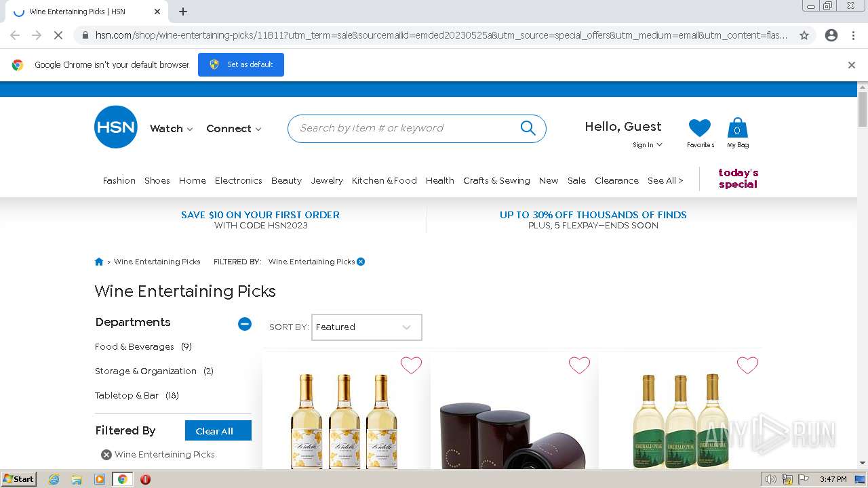Viewport: 868px width, 488px height.
Task: Click the Action Center flag tray icon
Action: point(804,479)
